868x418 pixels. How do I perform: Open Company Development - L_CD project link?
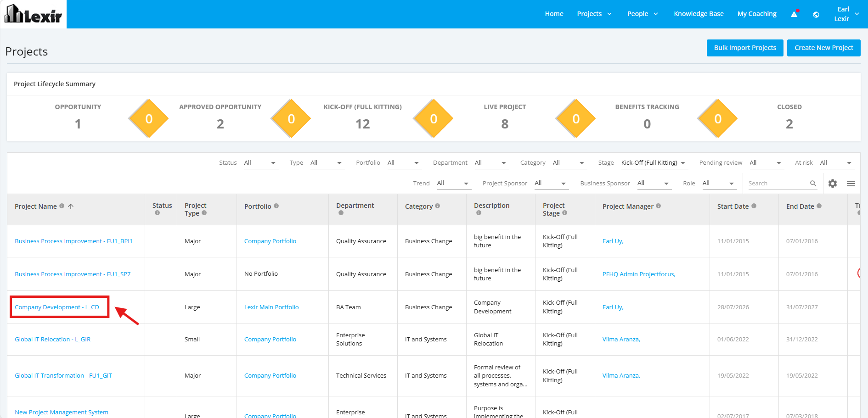[x=57, y=307]
